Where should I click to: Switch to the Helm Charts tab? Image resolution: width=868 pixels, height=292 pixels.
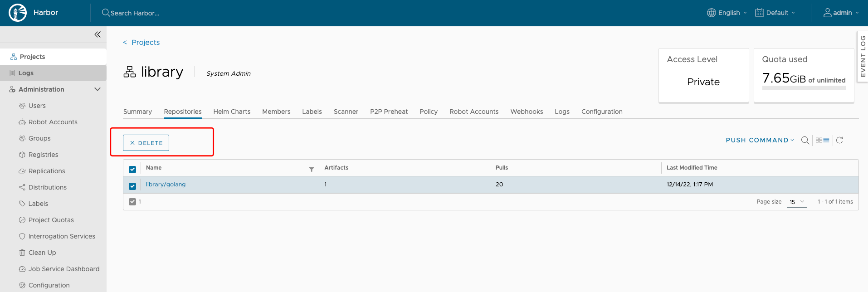232,112
